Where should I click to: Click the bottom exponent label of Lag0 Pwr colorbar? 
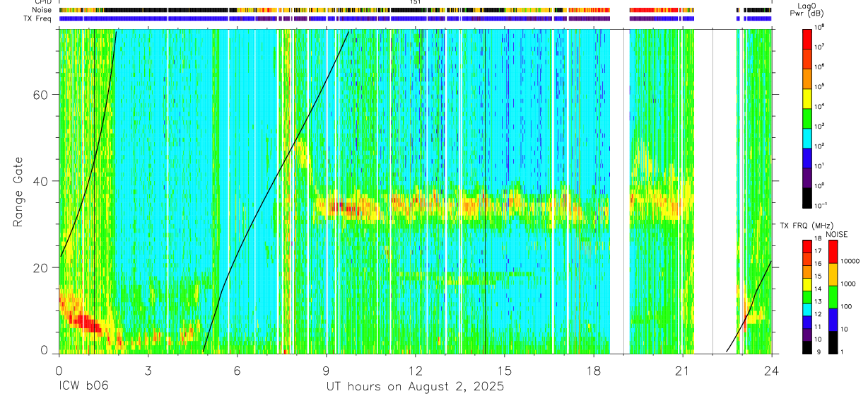point(820,206)
